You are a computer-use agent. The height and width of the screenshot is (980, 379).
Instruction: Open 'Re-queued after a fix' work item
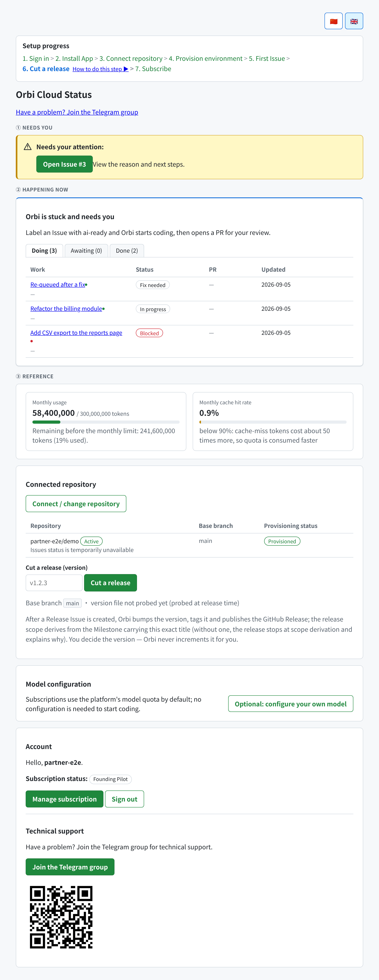tap(58, 284)
